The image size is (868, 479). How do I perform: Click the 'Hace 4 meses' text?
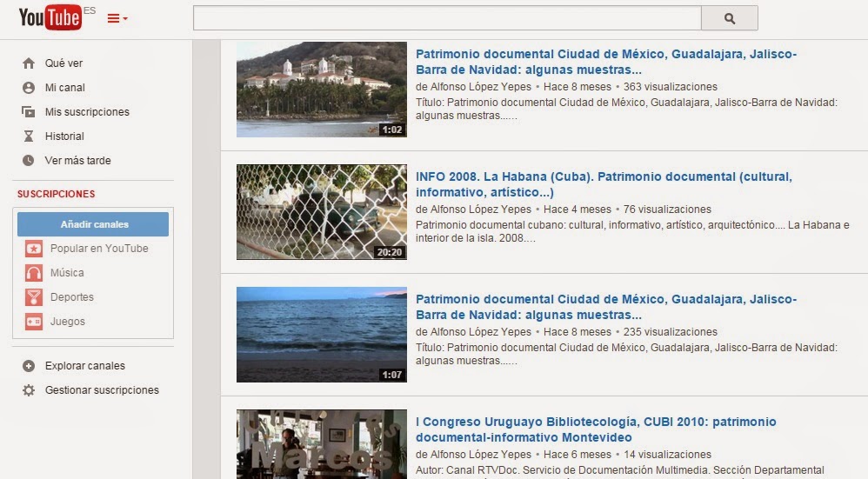tap(578, 210)
